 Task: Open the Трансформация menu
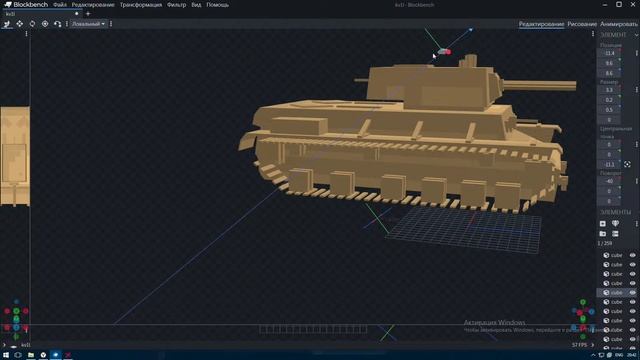pos(141,5)
